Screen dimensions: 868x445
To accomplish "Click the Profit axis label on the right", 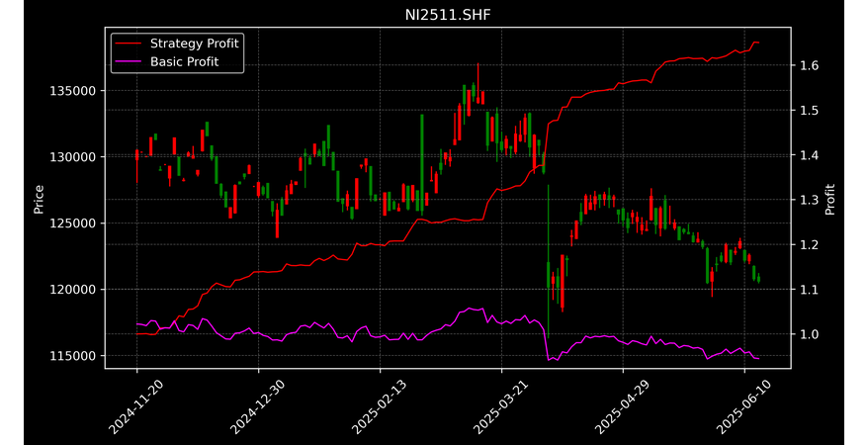I will (x=829, y=199).
